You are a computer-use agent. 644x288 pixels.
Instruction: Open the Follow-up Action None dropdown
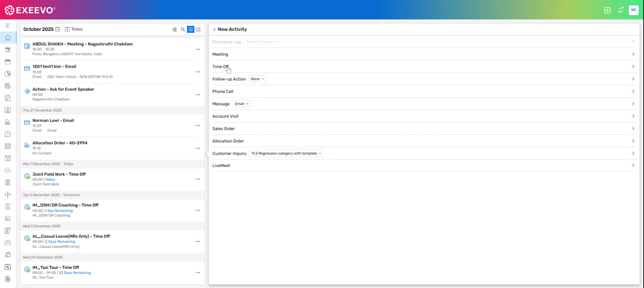pyautogui.click(x=257, y=79)
